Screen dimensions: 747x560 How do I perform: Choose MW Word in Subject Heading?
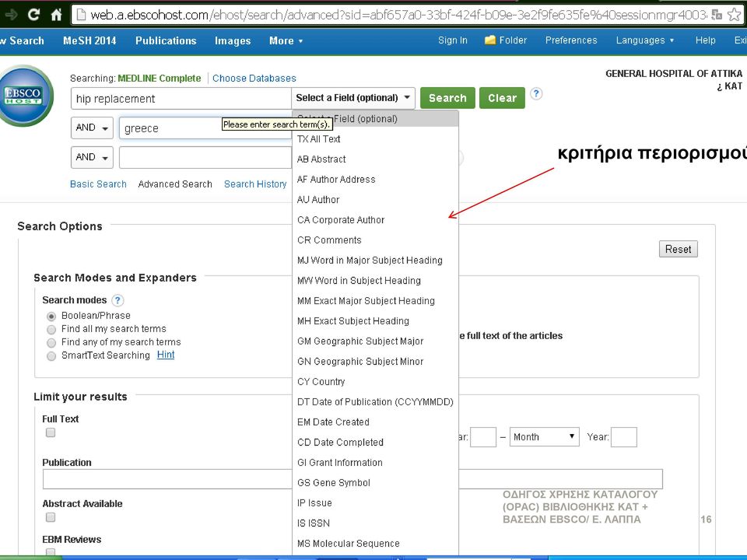375,281
